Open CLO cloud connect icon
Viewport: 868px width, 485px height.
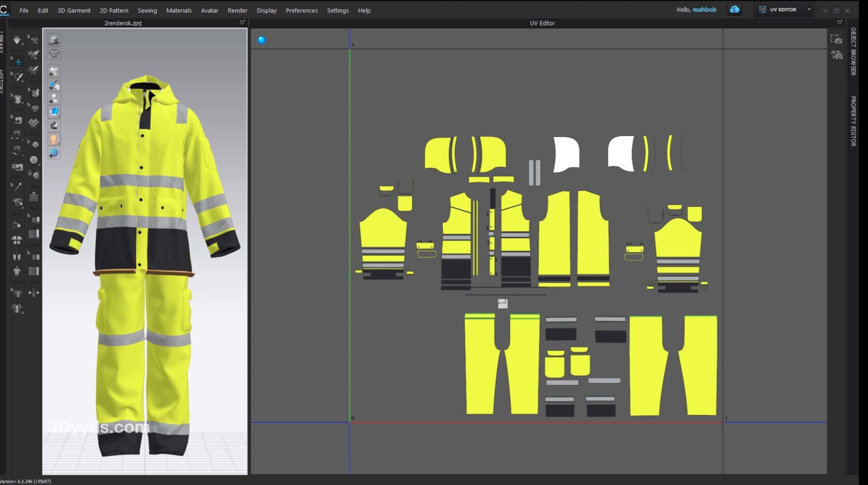point(734,10)
